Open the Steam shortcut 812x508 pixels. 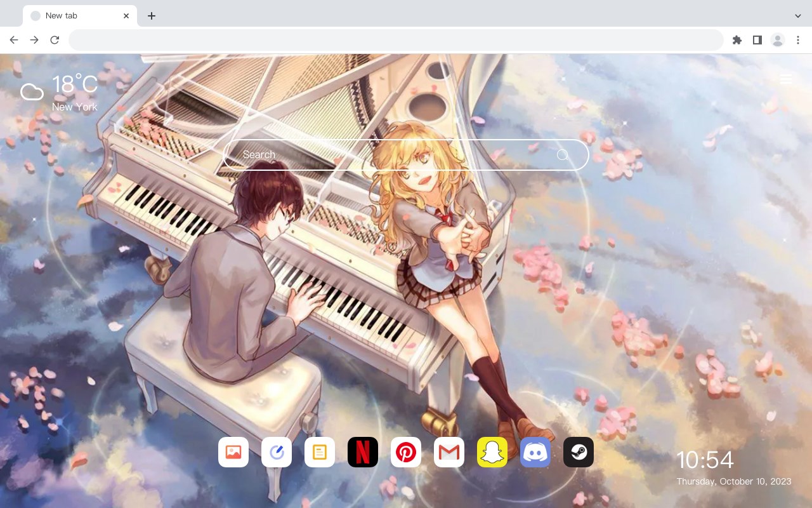pyautogui.click(x=579, y=452)
